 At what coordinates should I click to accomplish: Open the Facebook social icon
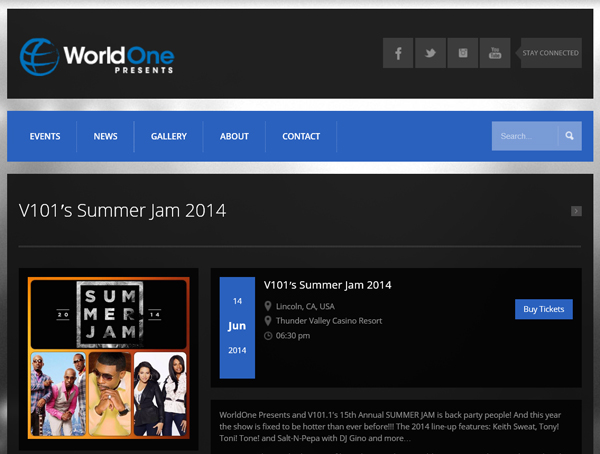(397, 53)
